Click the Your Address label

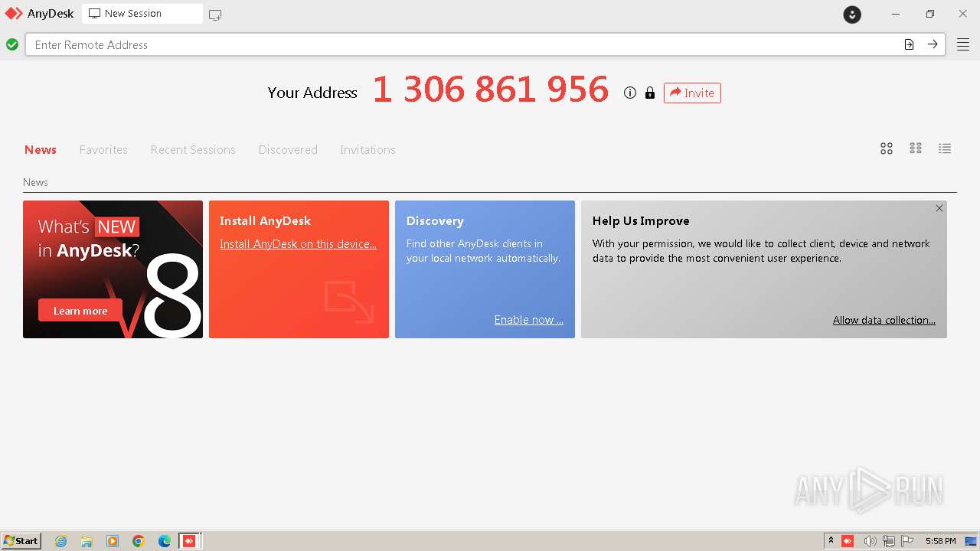(312, 93)
